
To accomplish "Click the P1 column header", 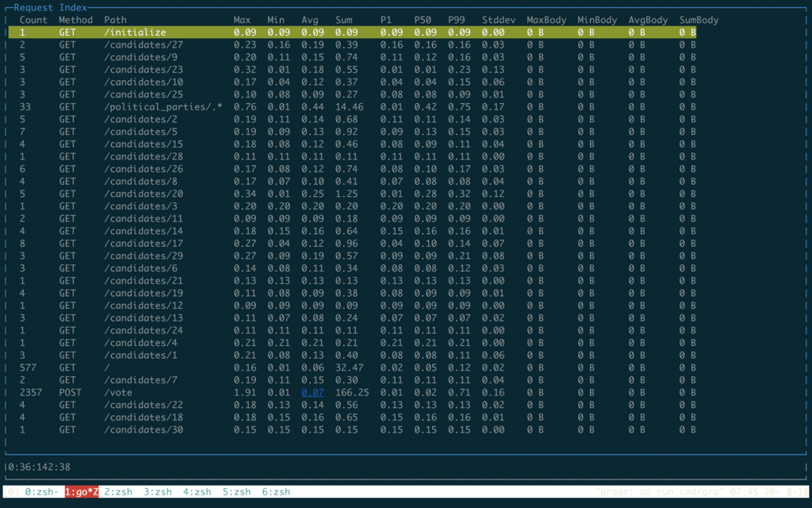I will coord(386,20).
